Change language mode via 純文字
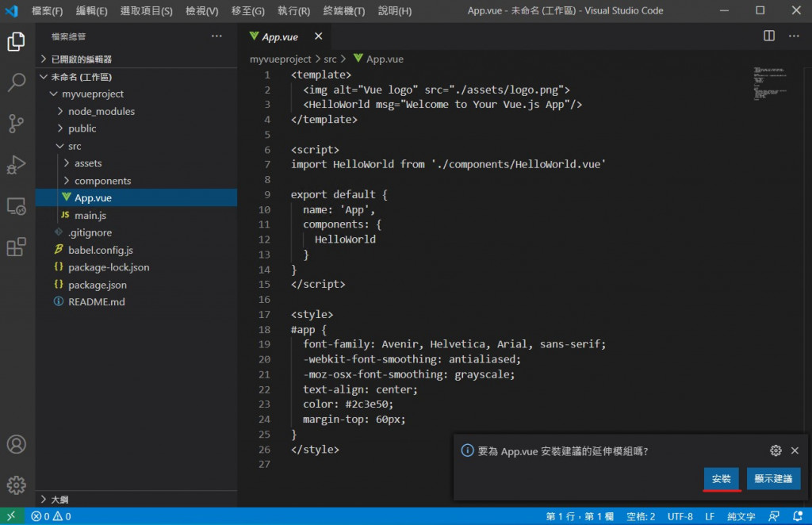Viewport: 812px width, 525px height. [741, 516]
